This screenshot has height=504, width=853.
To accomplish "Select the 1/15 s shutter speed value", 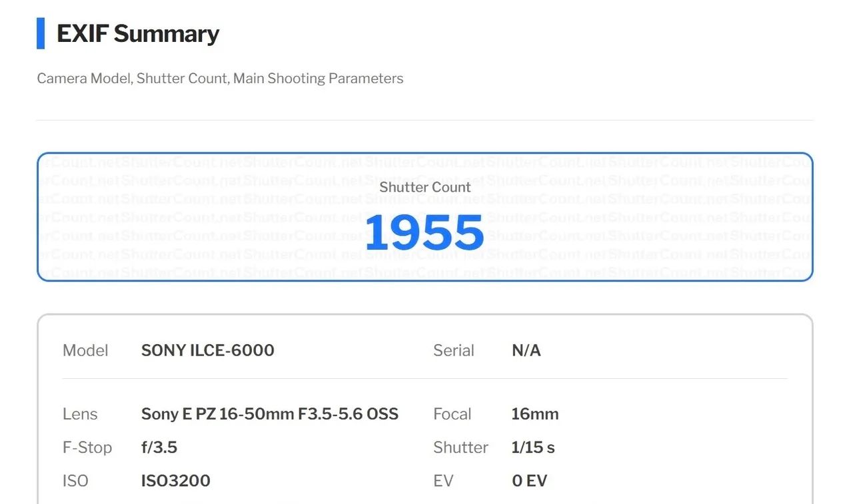I will (533, 447).
